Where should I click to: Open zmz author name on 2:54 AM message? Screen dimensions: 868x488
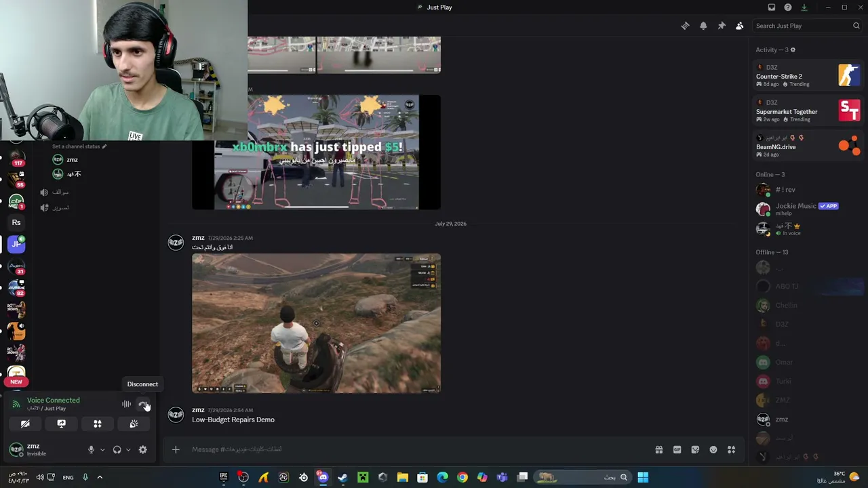[198, 410]
